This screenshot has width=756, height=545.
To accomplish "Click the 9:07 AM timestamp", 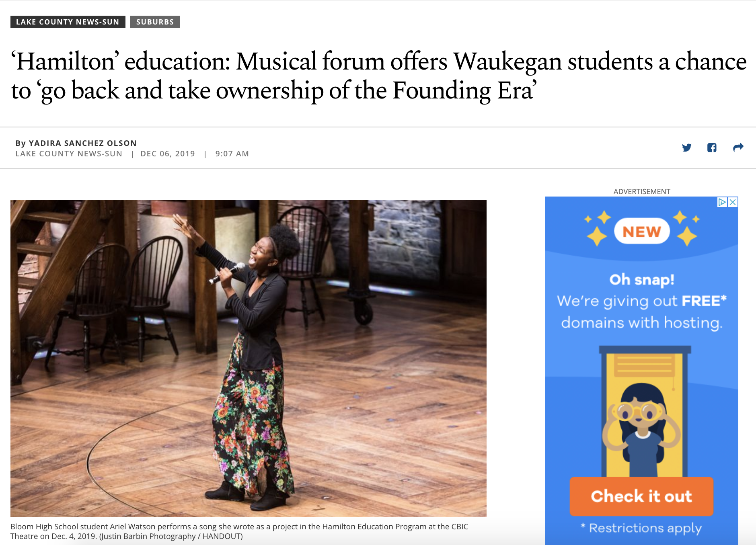I will click(x=232, y=154).
